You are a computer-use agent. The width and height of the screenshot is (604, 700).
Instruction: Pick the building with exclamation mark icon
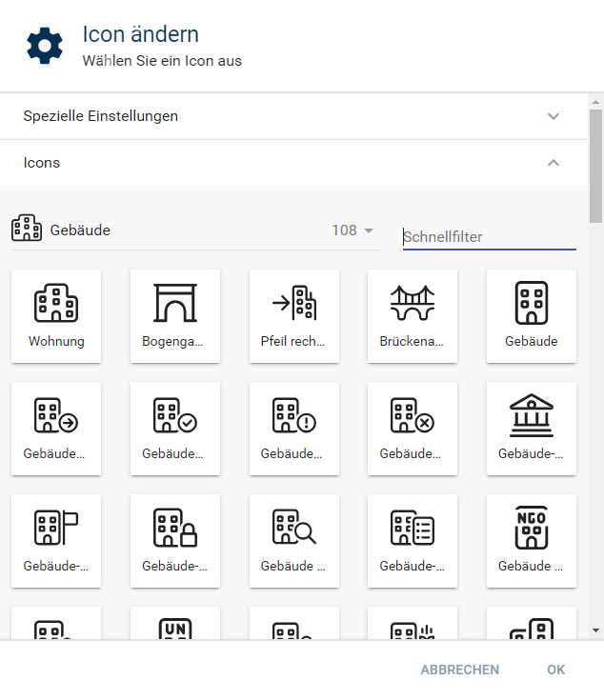[x=293, y=428]
